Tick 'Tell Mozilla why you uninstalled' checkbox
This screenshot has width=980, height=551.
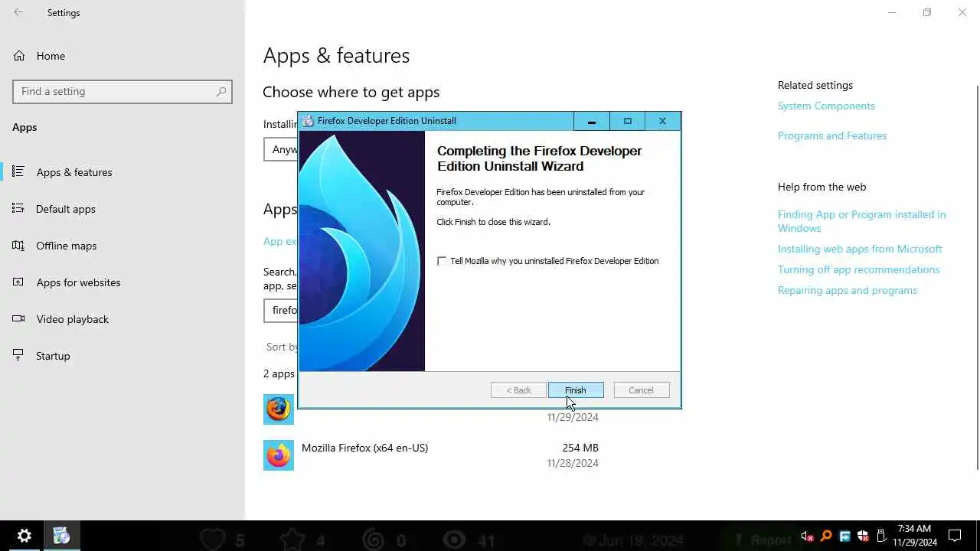442,261
